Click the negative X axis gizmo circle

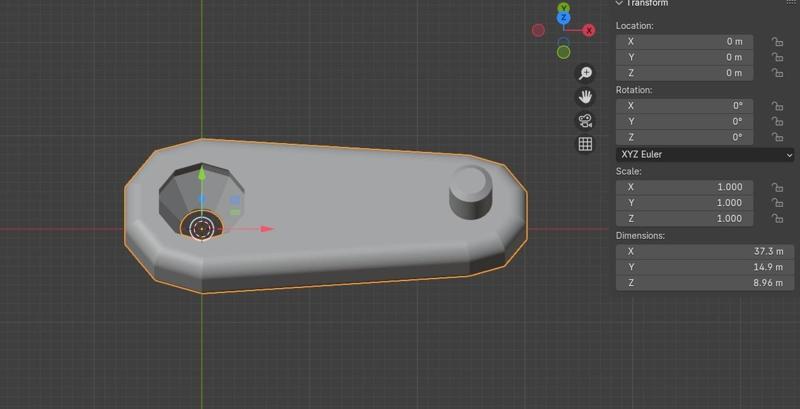pyautogui.click(x=538, y=31)
